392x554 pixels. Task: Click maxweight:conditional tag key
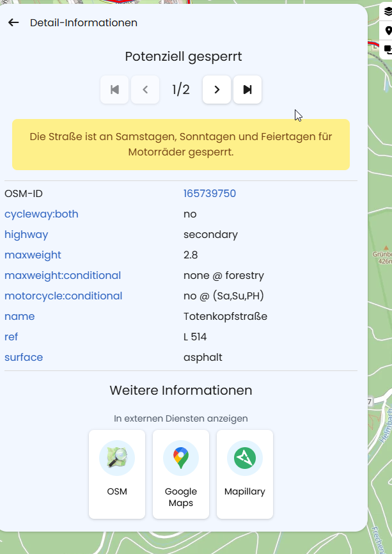[x=63, y=276]
